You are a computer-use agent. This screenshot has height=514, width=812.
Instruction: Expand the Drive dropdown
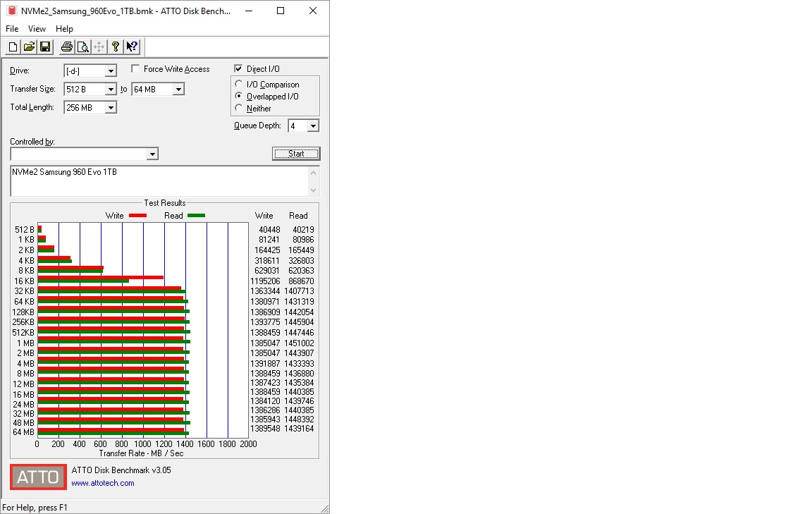pyautogui.click(x=111, y=71)
